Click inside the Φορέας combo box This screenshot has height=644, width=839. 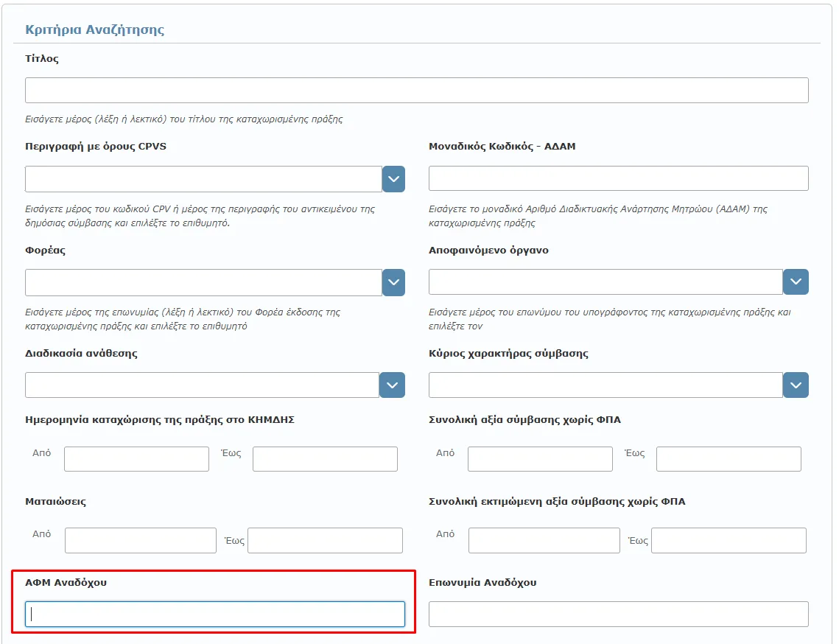click(x=203, y=282)
